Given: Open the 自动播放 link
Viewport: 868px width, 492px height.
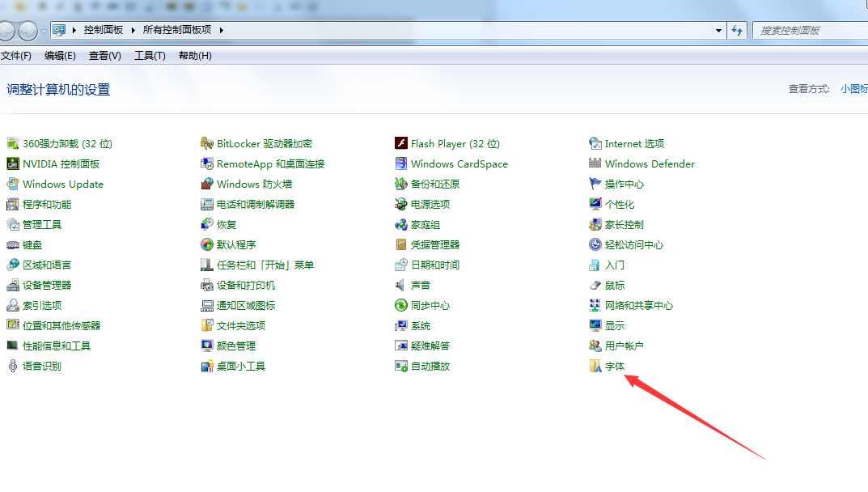Looking at the screenshot, I should [x=430, y=367].
